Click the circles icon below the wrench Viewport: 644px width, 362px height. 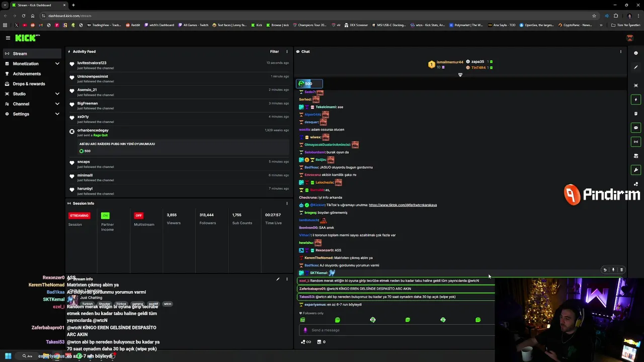tap(636, 184)
